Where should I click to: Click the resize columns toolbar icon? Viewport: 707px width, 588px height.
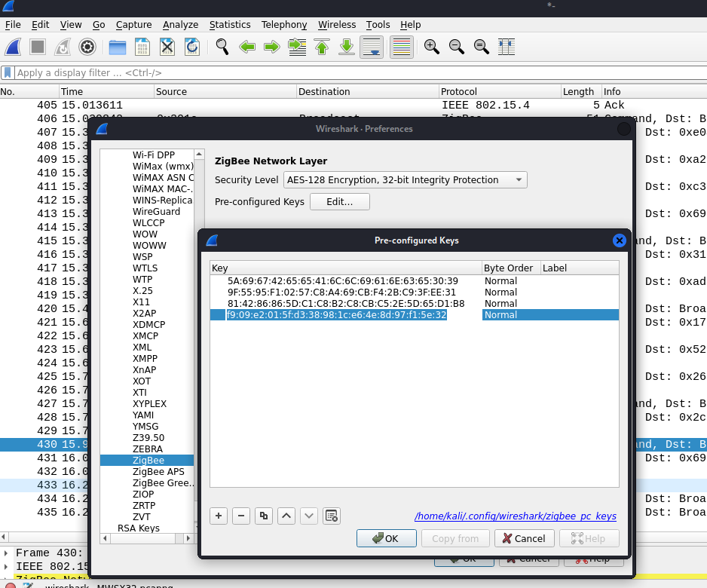507,47
